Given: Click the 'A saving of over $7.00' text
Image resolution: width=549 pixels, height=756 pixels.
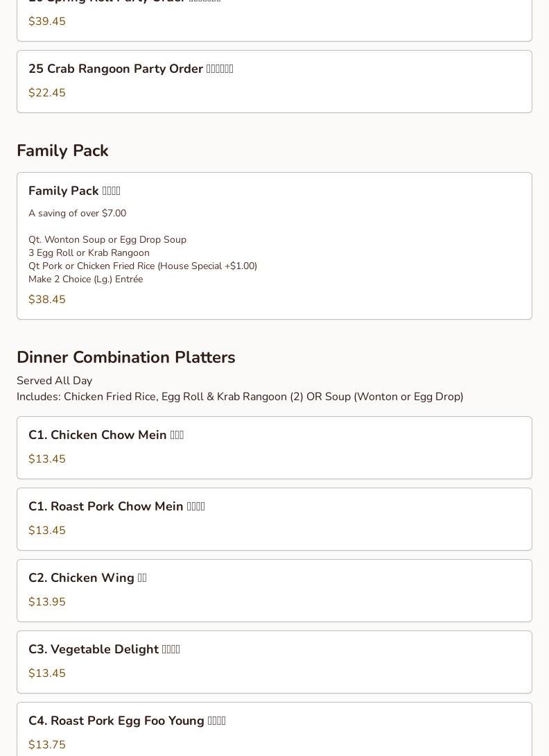Looking at the screenshot, I should tap(77, 213).
